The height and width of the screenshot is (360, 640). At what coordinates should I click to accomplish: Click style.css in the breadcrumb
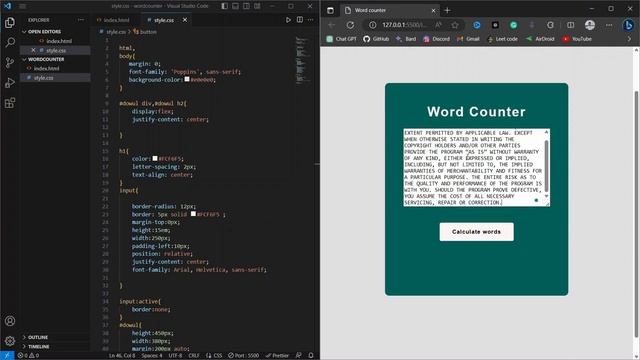coord(116,31)
